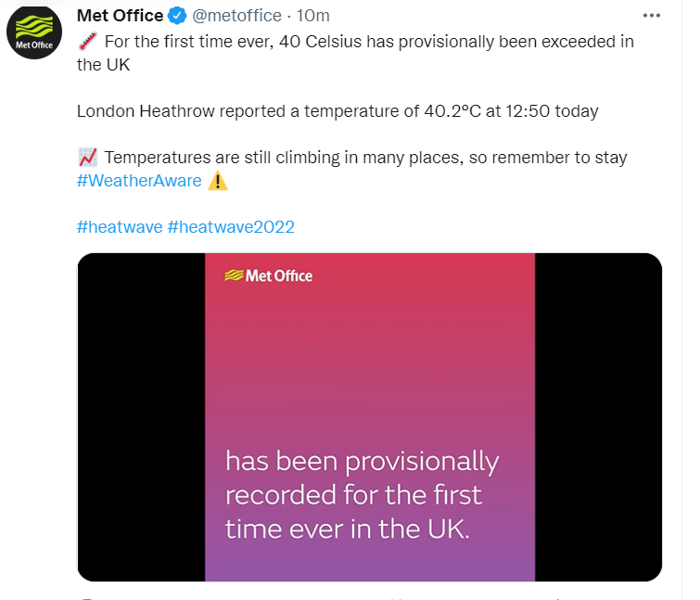This screenshot has height=600, width=700.
Task: Click the rising chart emoji
Action: 88,157
